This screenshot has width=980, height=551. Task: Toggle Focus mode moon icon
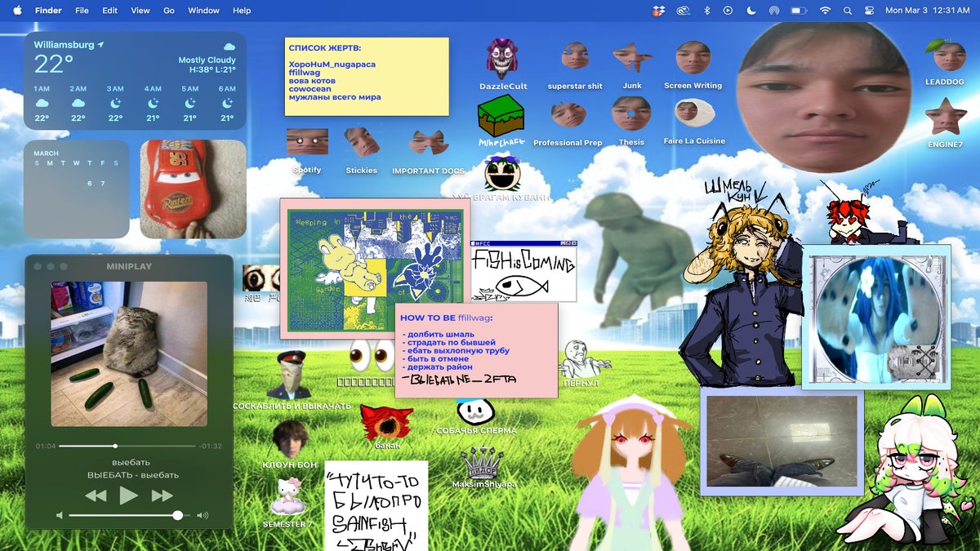[x=751, y=11]
